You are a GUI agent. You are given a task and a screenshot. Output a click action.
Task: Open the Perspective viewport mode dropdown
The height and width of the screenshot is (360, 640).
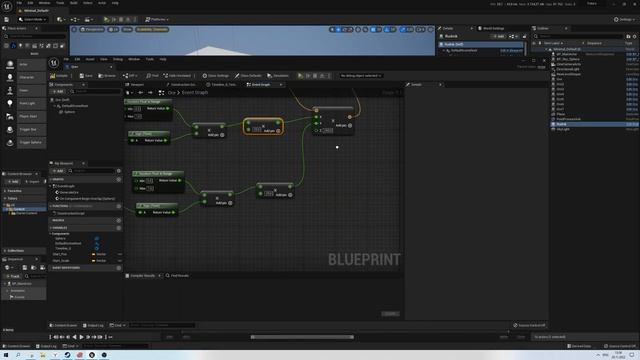click(x=92, y=29)
